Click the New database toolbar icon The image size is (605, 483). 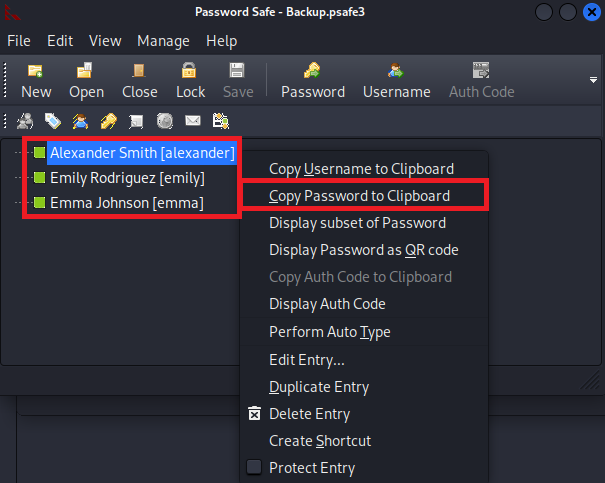click(x=36, y=80)
